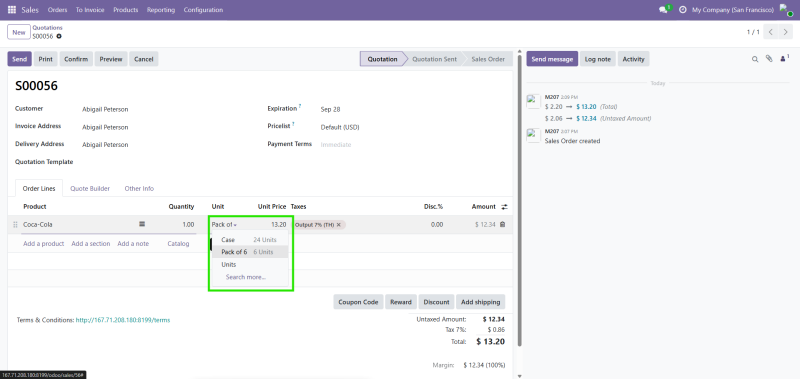800x379 pixels.
Task: Open the To Invoice menu
Action: tap(90, 10)
